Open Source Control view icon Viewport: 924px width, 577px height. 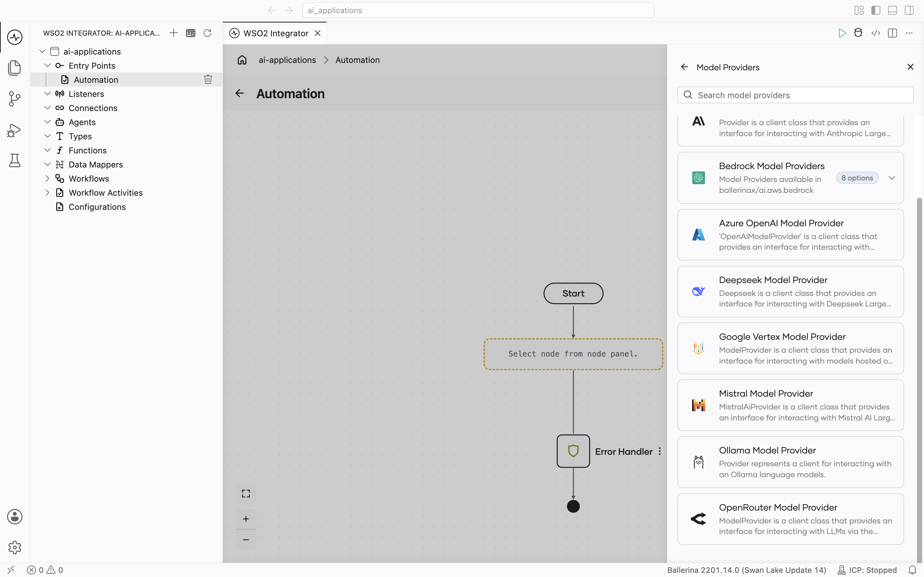(14, 99)
